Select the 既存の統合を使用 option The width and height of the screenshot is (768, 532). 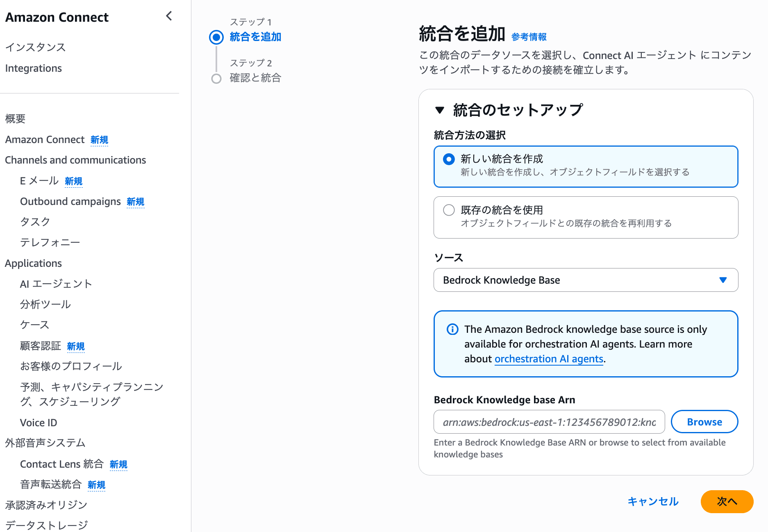click(449, 210)
